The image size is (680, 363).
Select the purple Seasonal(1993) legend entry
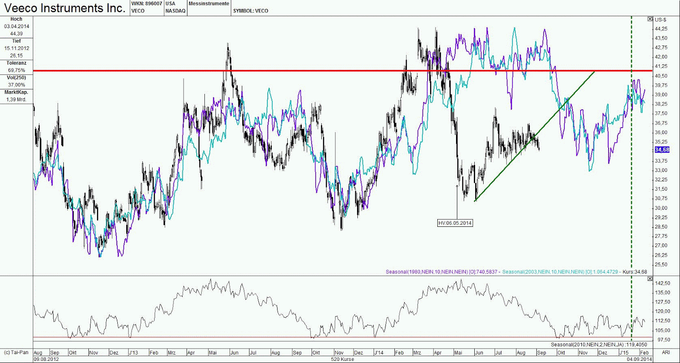(441, 271)
